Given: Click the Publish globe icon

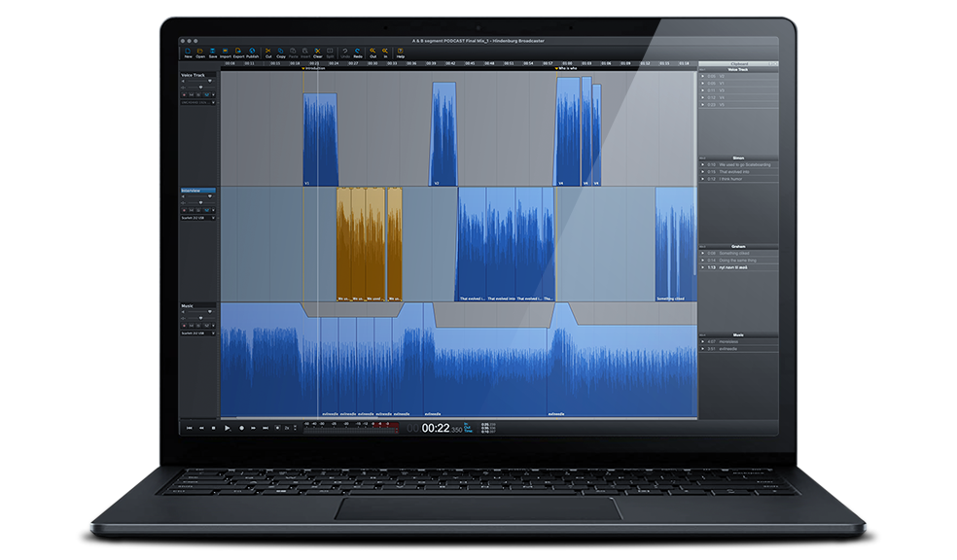Looking at the screenshot, I should coord(252,52).
